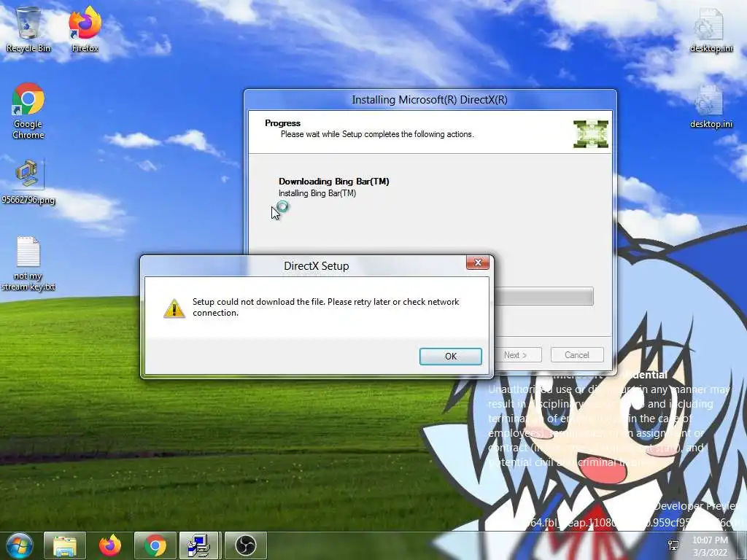Click the 'Downloading Bing Bar(TM)' status text
The width and height of the screenshot is (747, 560).
click(x=334, y=182)
